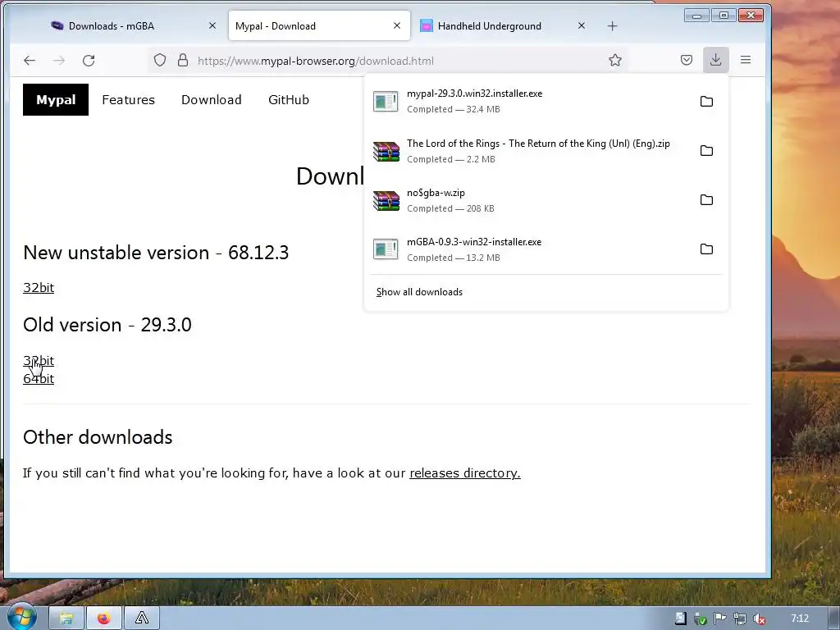The width and height of the screenshot is (840, 630).
Task: Open tracking protection shield icon
Action: (x=160, y=60)
